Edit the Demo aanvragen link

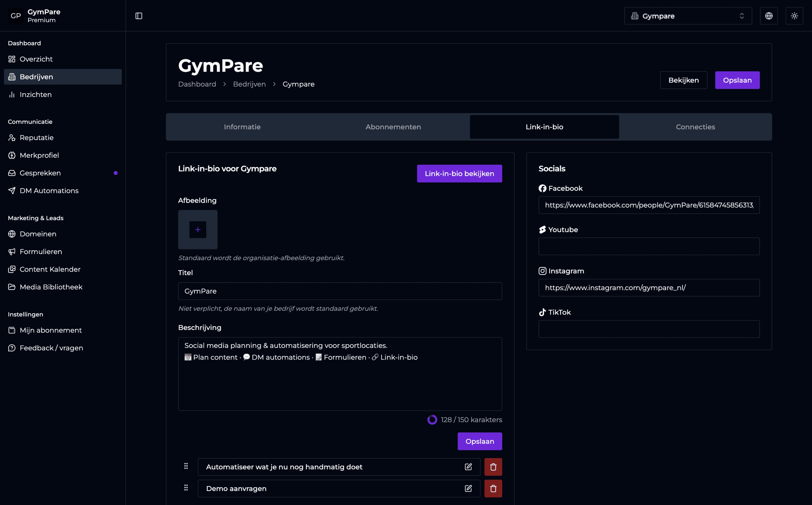[468, 489]
